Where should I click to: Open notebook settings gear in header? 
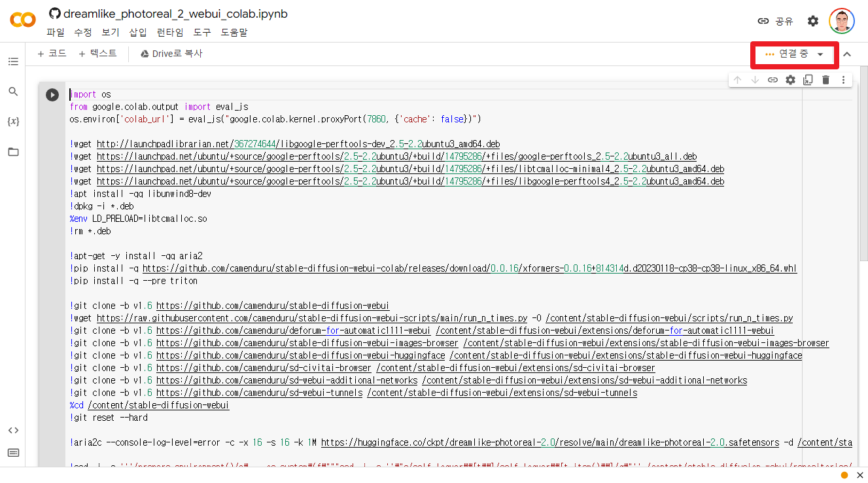(x=813, y=21)
